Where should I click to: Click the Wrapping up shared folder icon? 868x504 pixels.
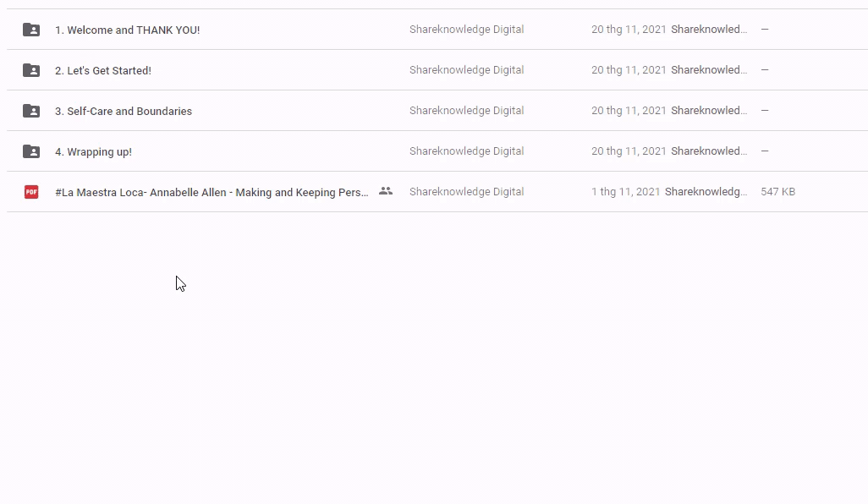[x=31, y=151]
